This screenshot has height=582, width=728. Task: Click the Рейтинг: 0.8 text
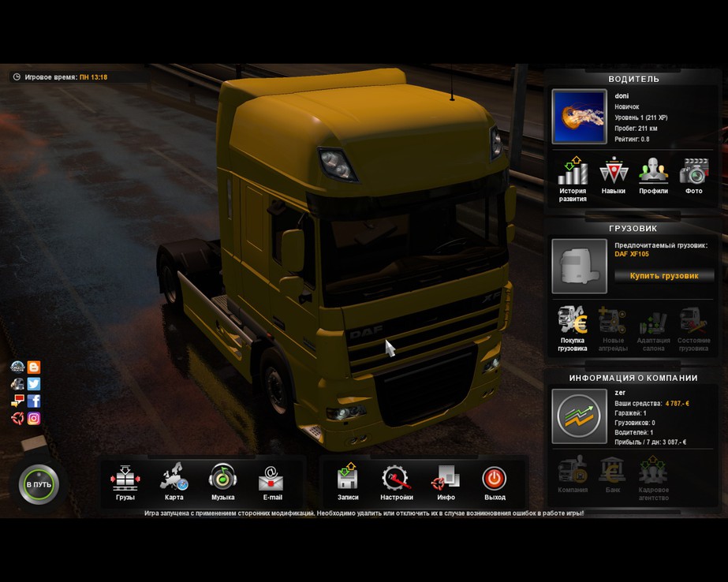coord(632,139)
